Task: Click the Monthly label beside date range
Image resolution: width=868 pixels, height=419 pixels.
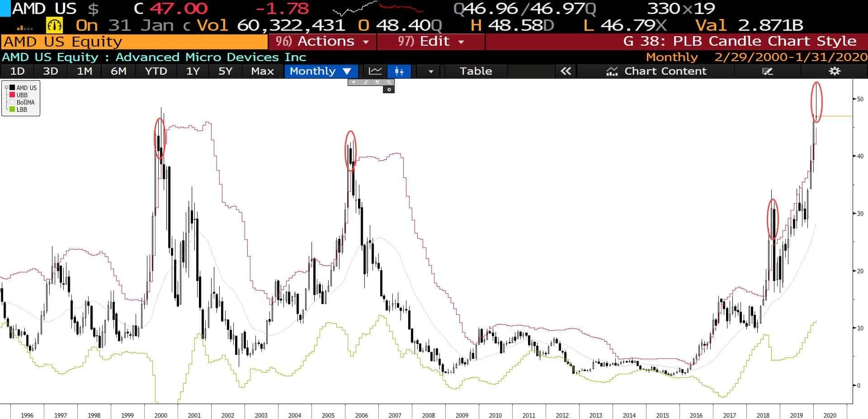Action: point(672,57)
